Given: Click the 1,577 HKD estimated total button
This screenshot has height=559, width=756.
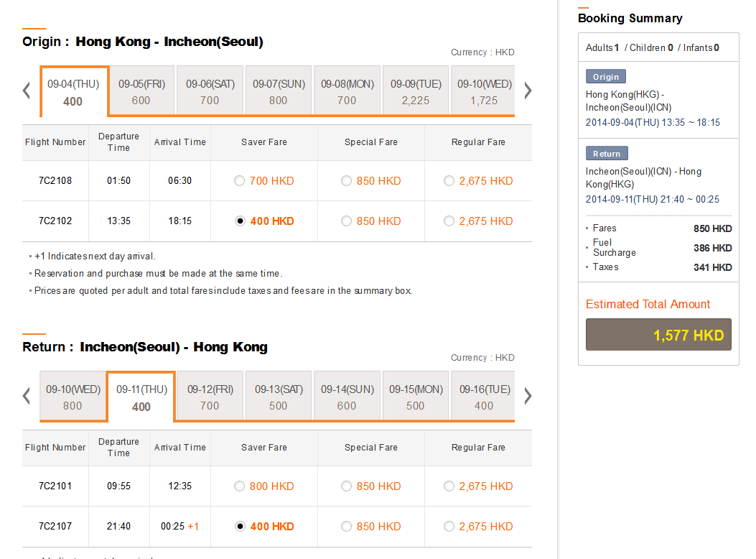Looking at the screenshot, I should pyautogui.click(x=658, y=335).
